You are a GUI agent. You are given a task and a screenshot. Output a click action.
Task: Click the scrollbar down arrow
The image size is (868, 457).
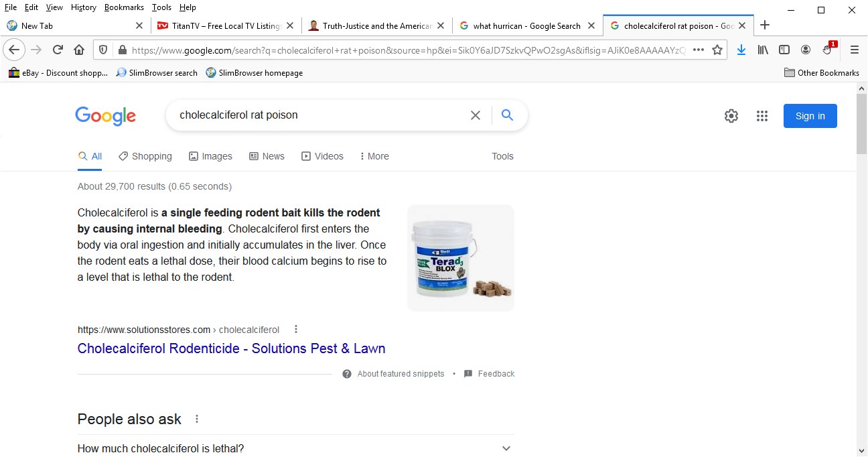861,450
